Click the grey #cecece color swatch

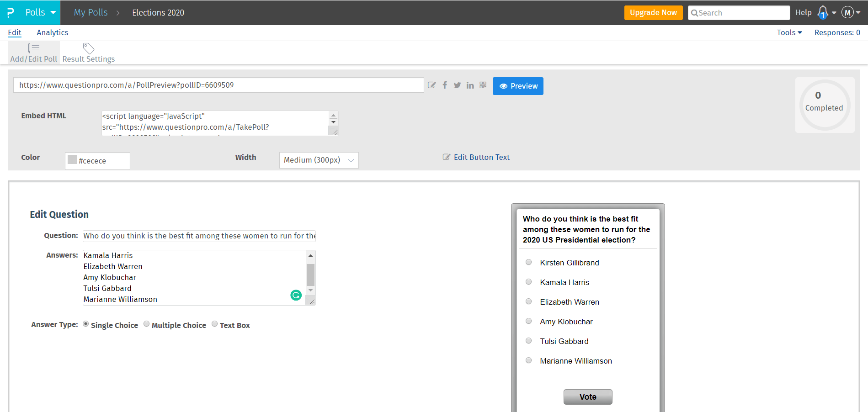coord(72,159)
